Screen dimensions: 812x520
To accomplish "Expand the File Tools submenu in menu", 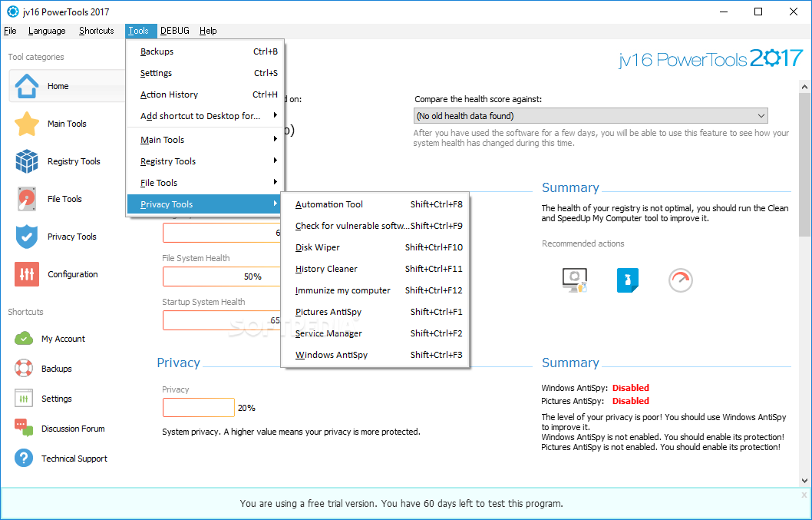I will pyautogui.click(x=206, y=183).
